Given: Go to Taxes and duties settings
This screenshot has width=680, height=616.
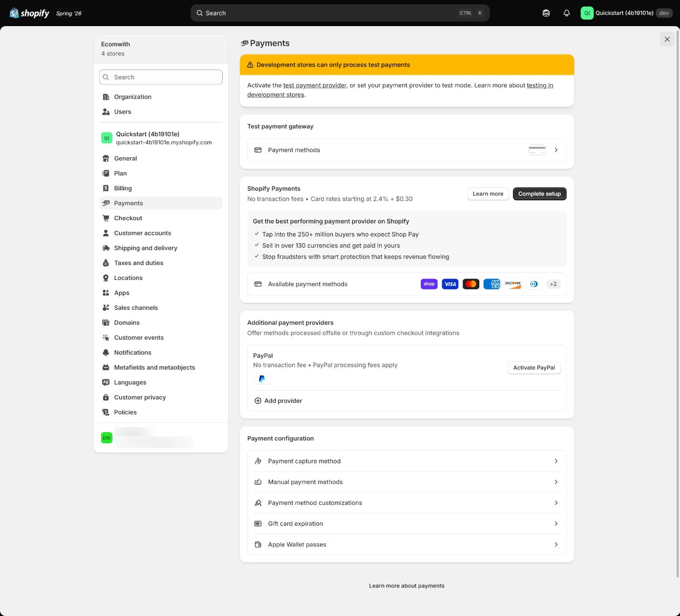Looking at the screenshot, I should [x=161, y=263].
